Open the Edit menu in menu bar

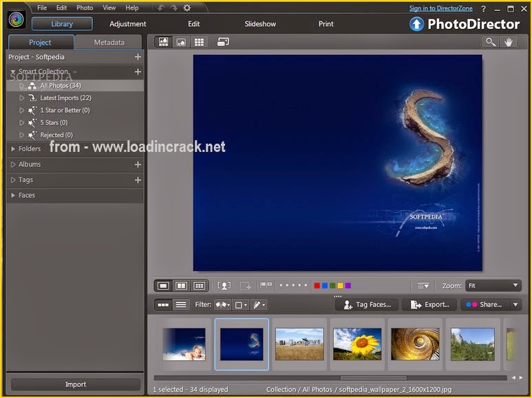[x=61, y=8]
